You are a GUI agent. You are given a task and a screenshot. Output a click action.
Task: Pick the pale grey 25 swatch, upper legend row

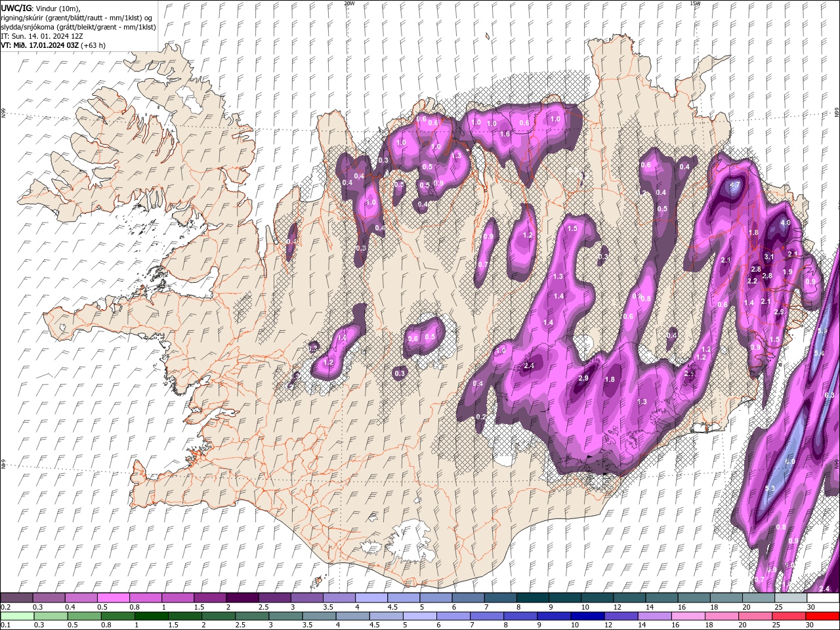point(790,598)
